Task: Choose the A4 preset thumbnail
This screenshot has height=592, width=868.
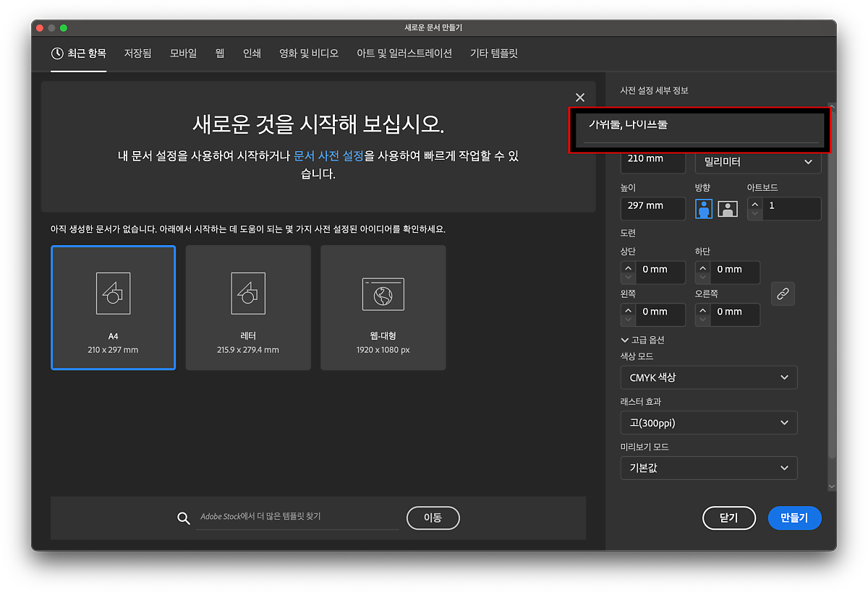Action: [x=113, y=307]
